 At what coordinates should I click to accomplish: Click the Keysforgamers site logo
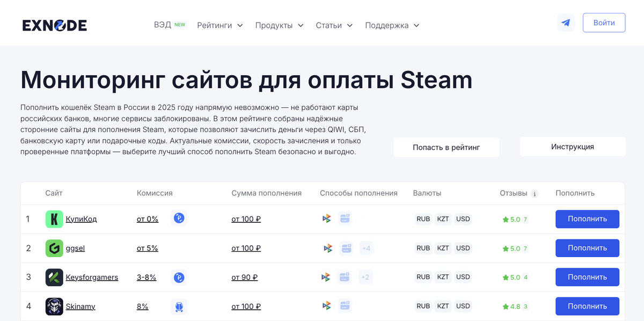[54, 277]
